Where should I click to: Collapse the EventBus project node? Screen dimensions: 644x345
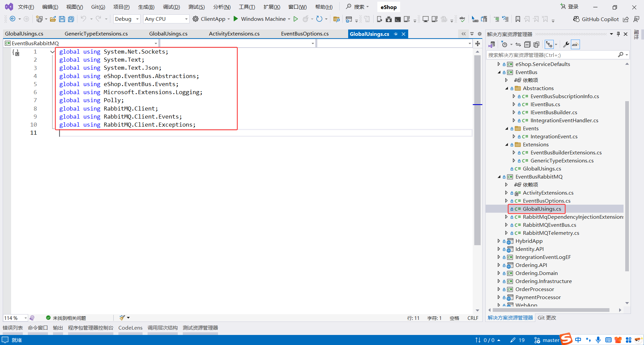(499, 72)
